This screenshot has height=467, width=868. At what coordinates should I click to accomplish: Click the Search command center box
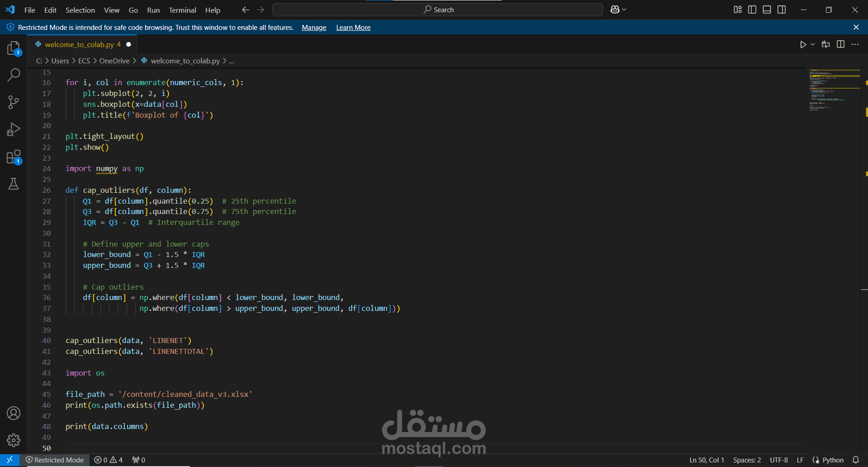[438, 10]
